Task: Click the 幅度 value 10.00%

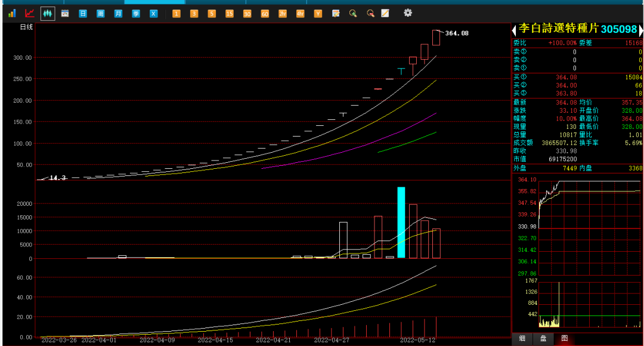Action: click(566, 119)
